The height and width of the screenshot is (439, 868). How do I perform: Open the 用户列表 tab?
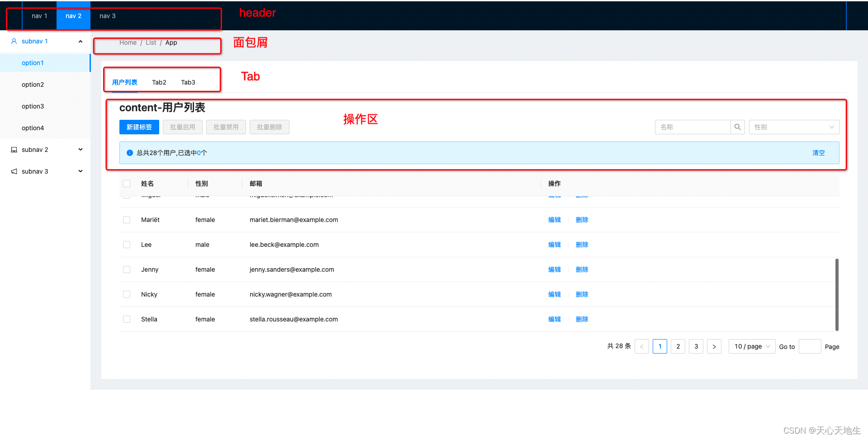click(125, 82)
